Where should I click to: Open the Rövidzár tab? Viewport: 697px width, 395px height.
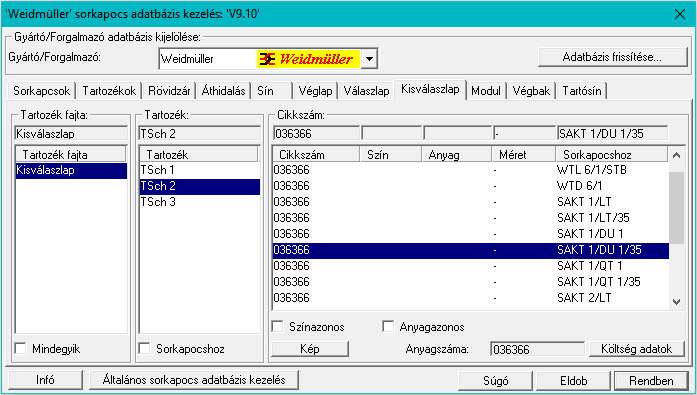click(169, 91)
